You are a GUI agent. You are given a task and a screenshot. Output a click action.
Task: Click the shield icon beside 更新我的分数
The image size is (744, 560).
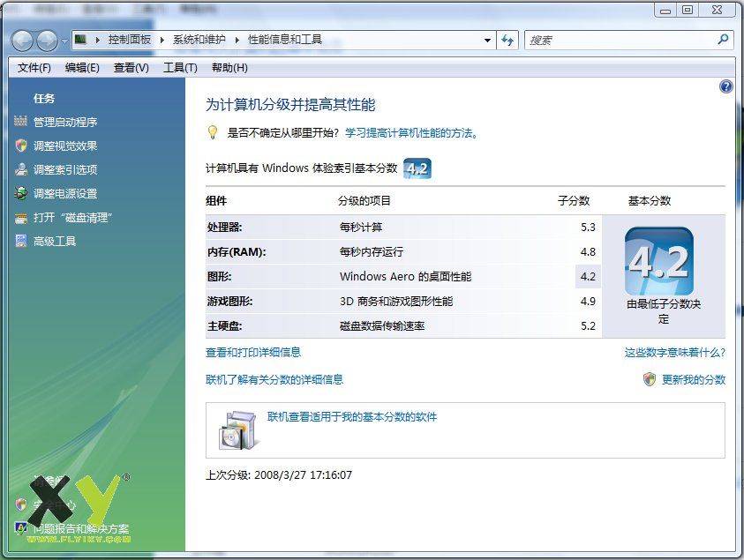click(650, 379)
